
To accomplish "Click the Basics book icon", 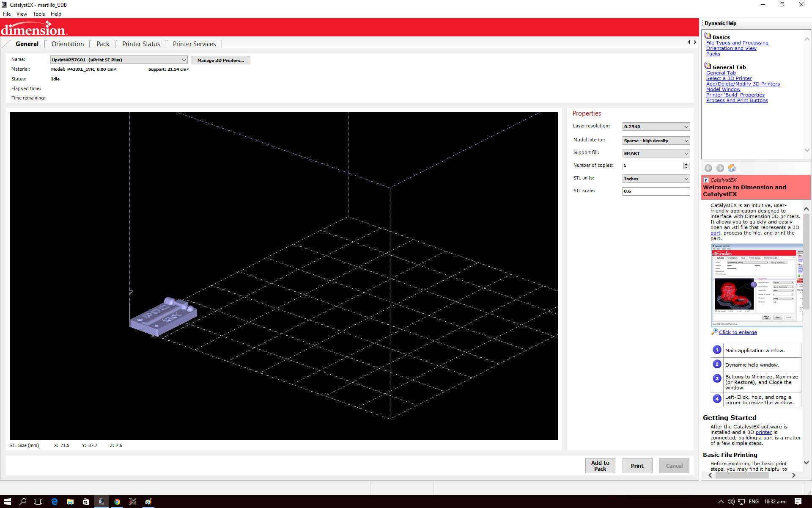I will [708, 36].
